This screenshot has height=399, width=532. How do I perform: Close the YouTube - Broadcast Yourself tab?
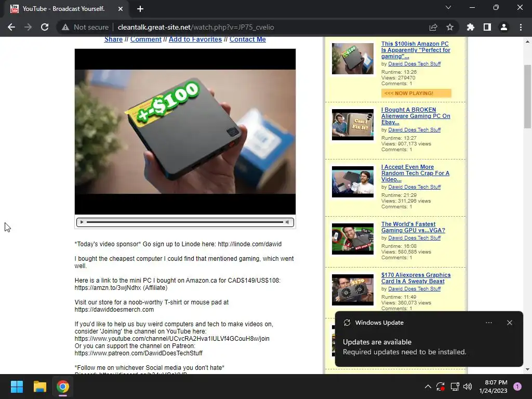121,9
